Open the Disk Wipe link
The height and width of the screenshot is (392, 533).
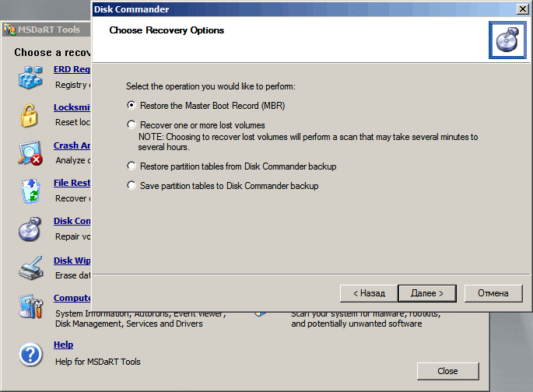[x=72, y=261]
